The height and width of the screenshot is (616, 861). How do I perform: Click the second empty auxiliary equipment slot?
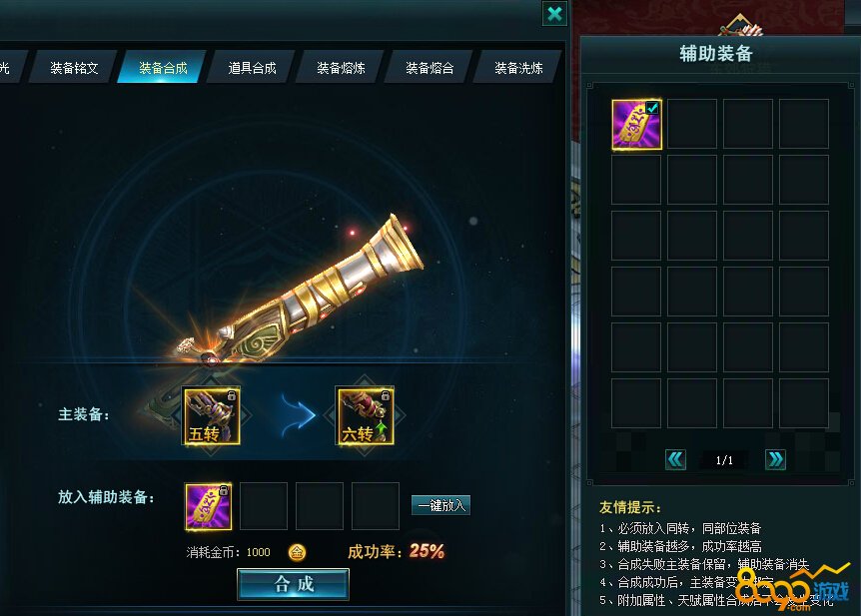[320, 506]
